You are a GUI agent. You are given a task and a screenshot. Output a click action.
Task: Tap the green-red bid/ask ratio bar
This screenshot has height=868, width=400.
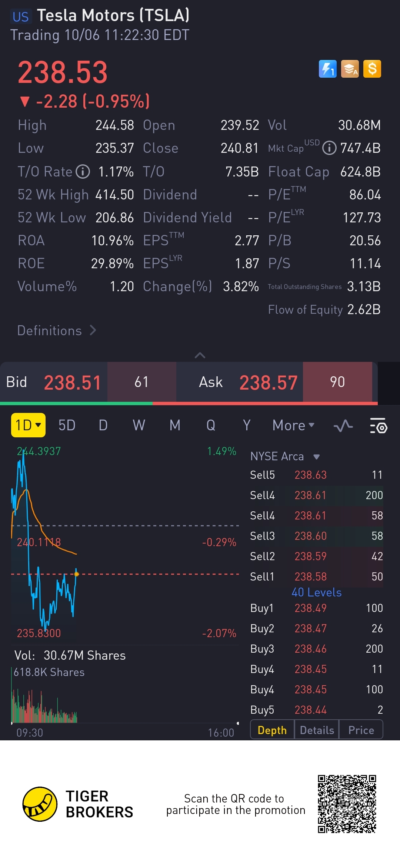(189, 403)
